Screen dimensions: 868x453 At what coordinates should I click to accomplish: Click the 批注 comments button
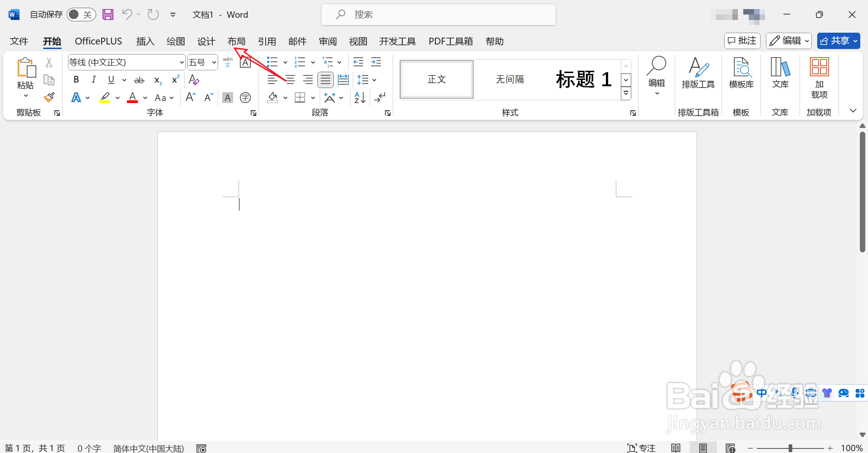click(x=741, y=40)
